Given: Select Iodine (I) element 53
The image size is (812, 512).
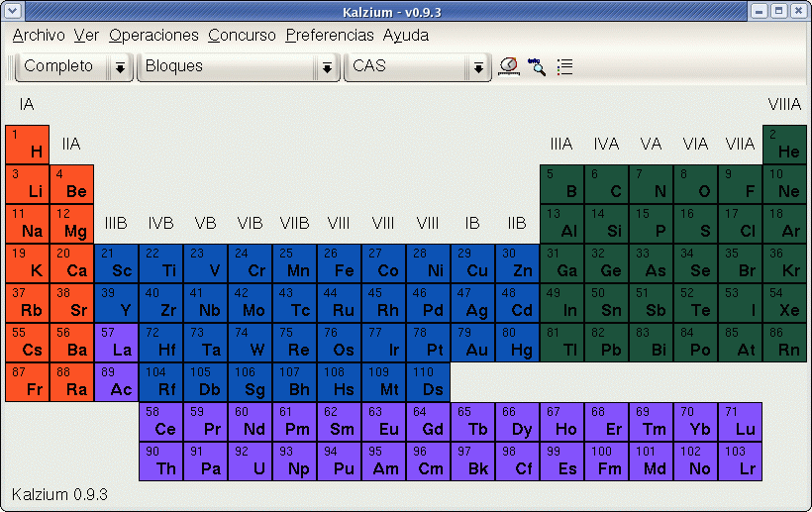Looking at the screenshot, I should 740,303.
